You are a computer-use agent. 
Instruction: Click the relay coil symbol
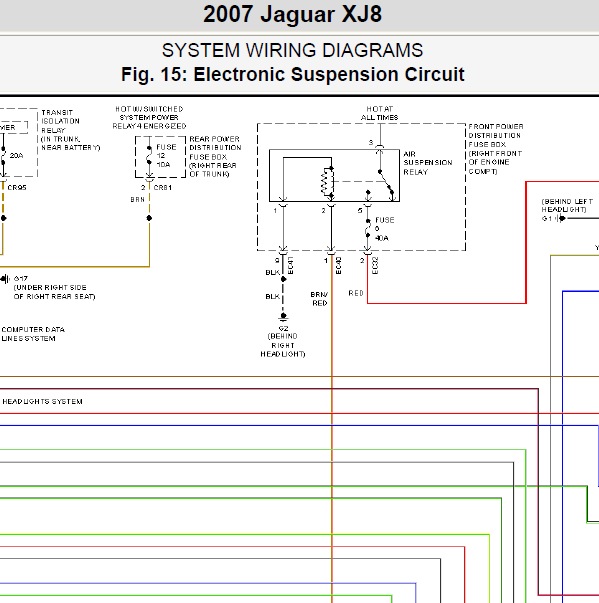point(327,183)
